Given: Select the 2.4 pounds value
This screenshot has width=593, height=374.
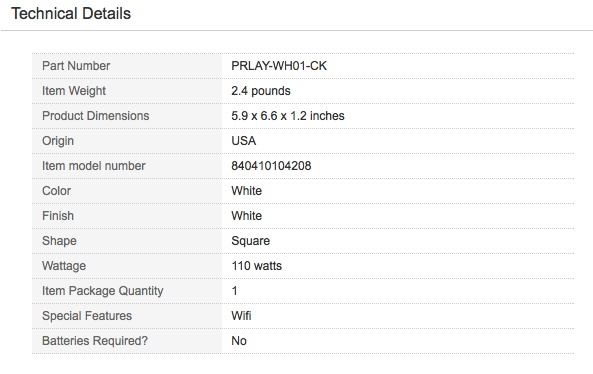Looking at the screenshot, I should [261, 91].
